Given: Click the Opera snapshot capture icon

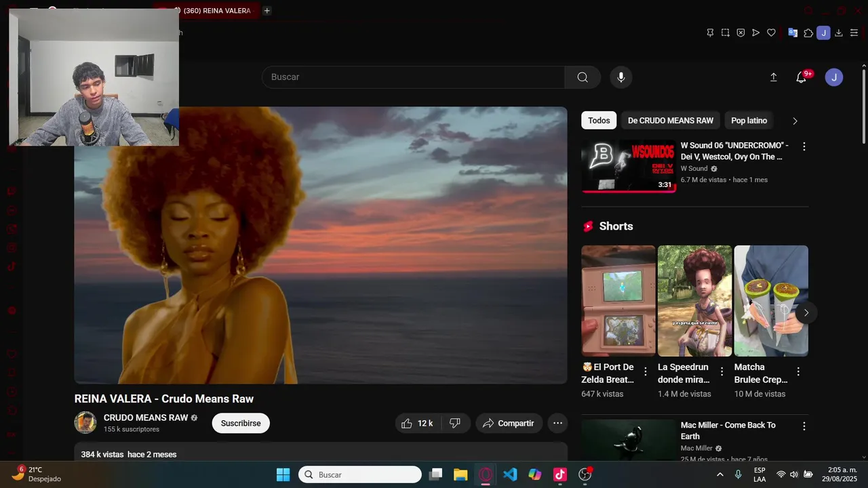Looking at the screenshot, I should point(725,33).
